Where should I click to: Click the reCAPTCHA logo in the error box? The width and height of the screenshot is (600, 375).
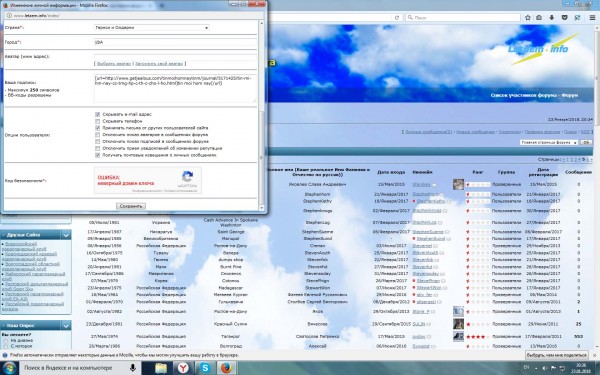pyautogui.click(x=188, y=177)
